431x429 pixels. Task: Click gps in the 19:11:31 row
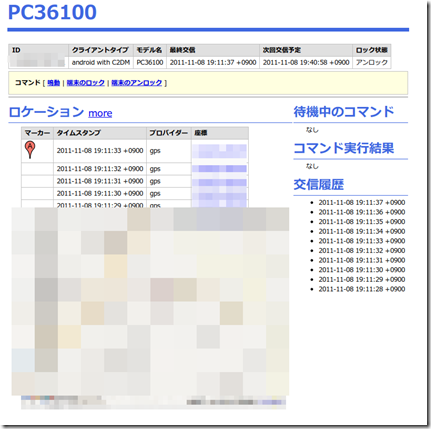(155, 181)
